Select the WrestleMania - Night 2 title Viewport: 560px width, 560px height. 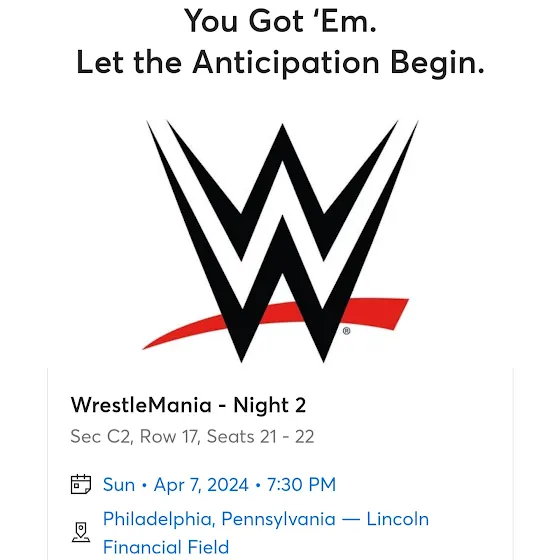[188, 405]
